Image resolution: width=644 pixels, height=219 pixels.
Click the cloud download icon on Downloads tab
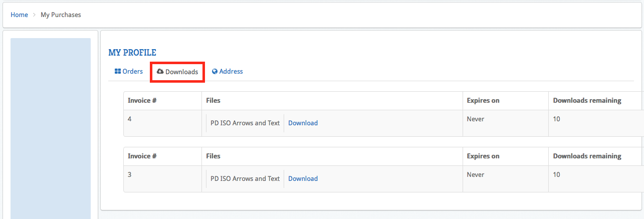pyautogui.click(x=160, y=72)
